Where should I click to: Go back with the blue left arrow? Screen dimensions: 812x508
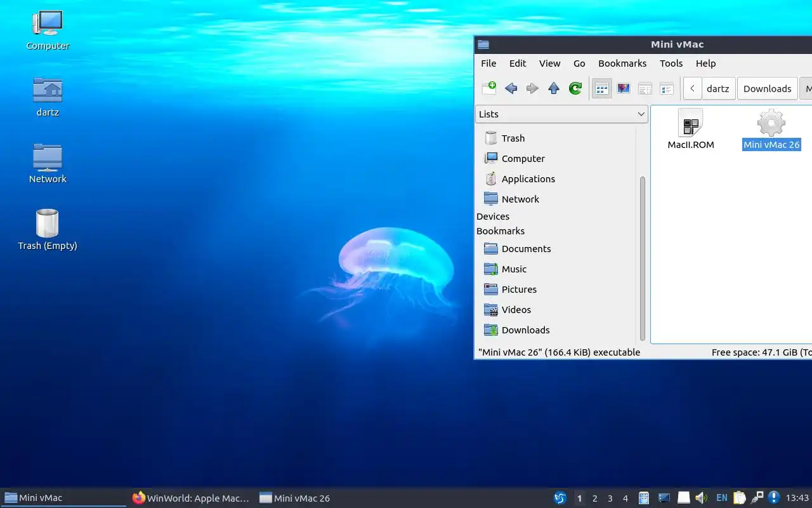511,88
